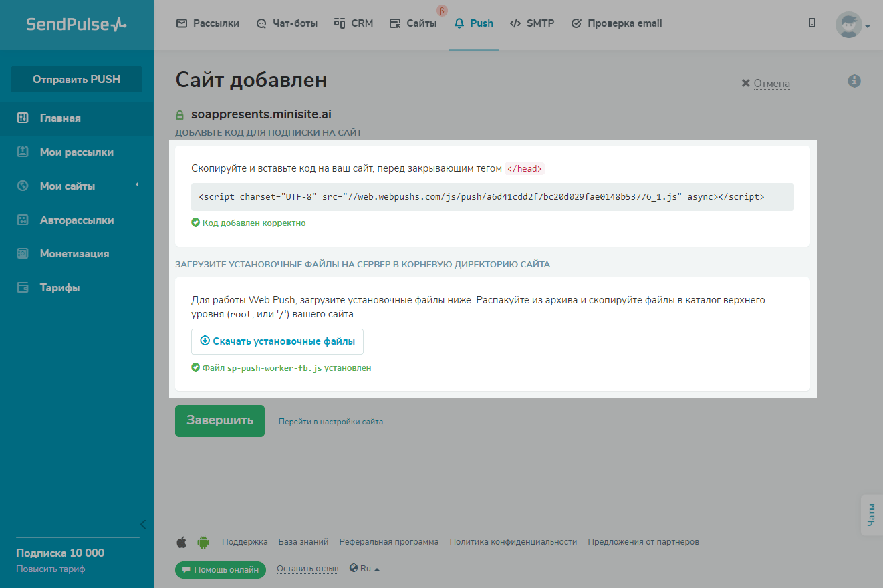Open the Рассылки email tab
This screenshot has height=588, width=883.
point(207,23)
